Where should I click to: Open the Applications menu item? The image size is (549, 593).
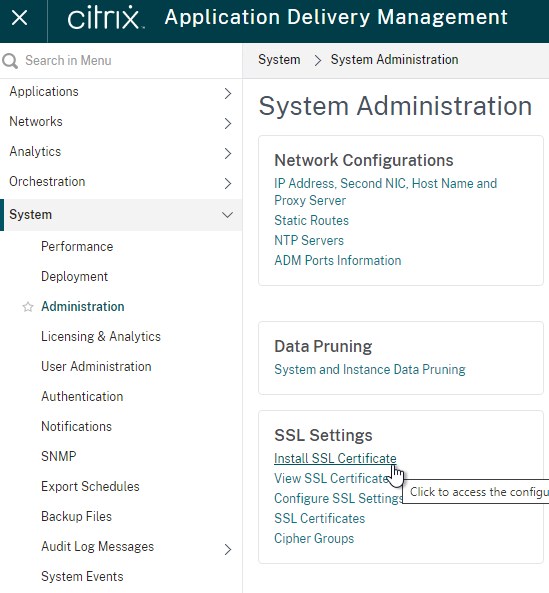pos(44,92)
